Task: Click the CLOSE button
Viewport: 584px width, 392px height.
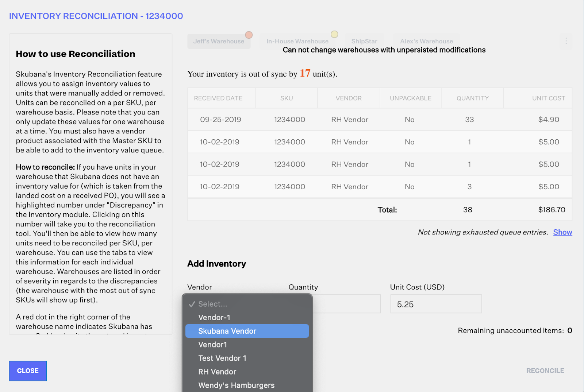Action: coord(28,371)
